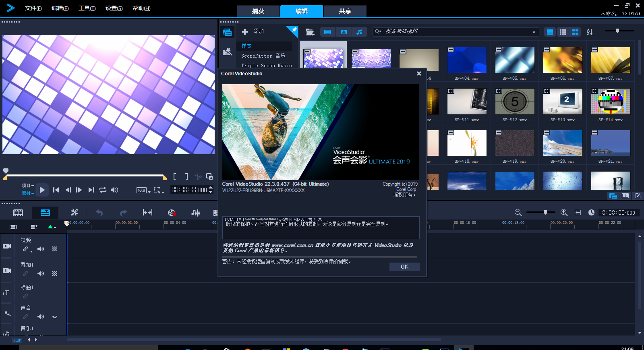The height and width of the screenshot is (350, 644).
Task: Click the Media library panel icon
Action: tap(227, 32)
